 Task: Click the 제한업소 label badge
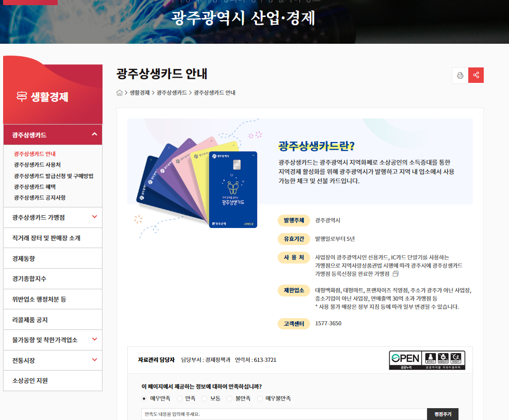coord(294,290)
